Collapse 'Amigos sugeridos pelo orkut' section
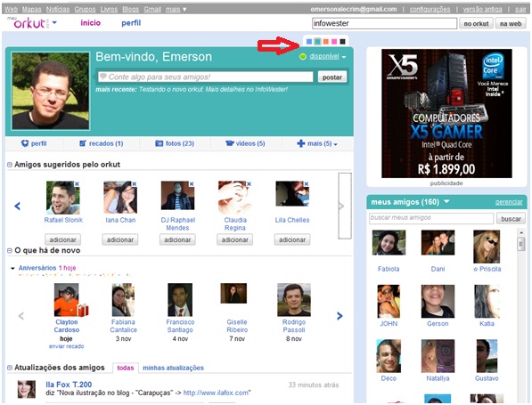 (x=10, y=165)
